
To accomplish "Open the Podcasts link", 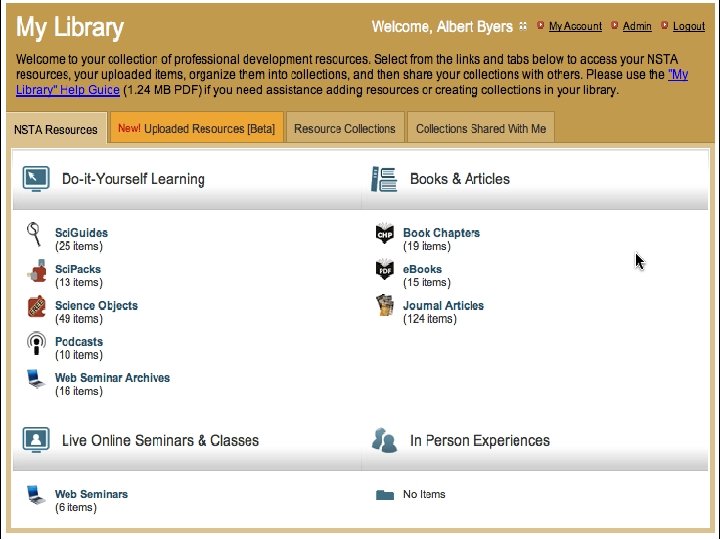I will pyautogui.click(x=79, y=342).
